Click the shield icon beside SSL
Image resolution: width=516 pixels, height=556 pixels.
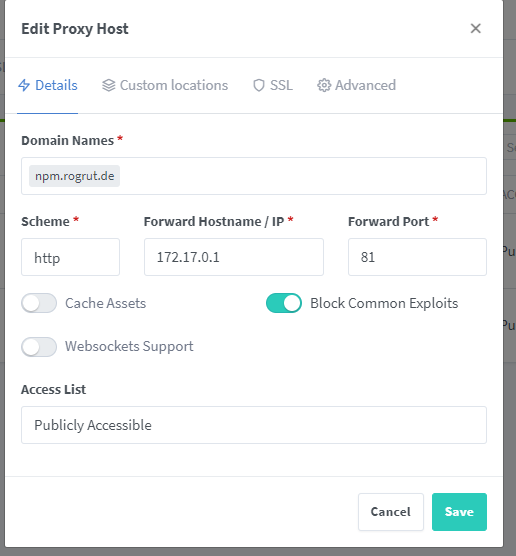259,85
